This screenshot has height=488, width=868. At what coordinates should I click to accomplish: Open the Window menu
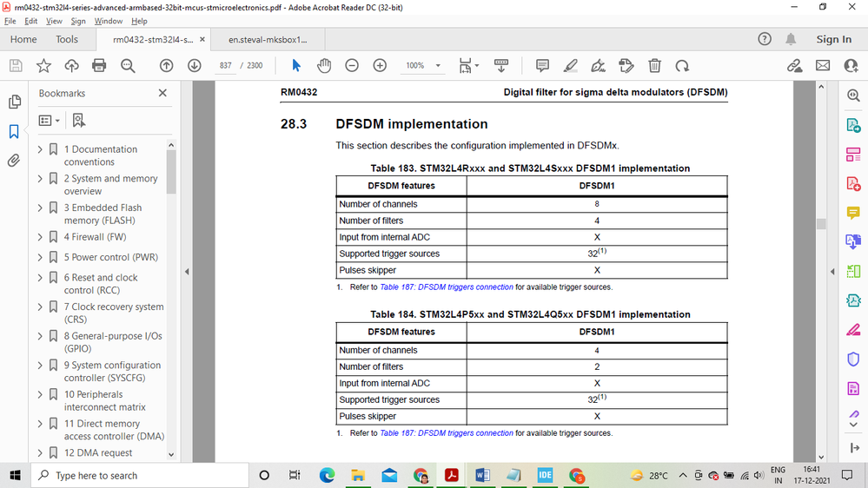[x=108, y=21]
